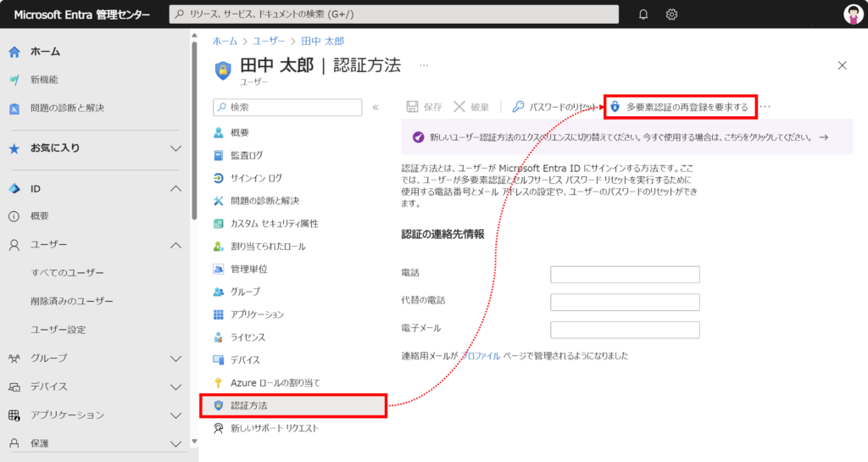Image resolution: width=868 pixels, height=462 pixels.
Task: Expand the 保護 section chevron
Action: pos(175,443)
